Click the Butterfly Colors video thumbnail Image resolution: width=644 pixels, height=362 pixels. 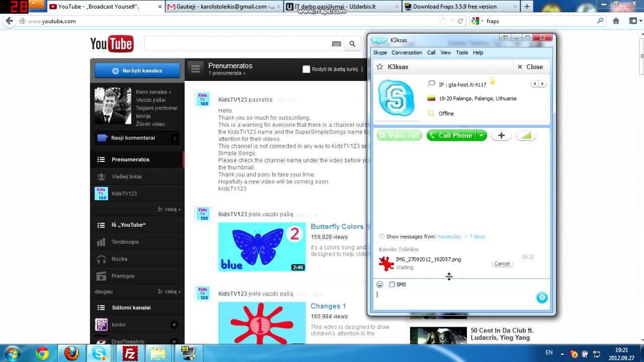pos(262,247)
